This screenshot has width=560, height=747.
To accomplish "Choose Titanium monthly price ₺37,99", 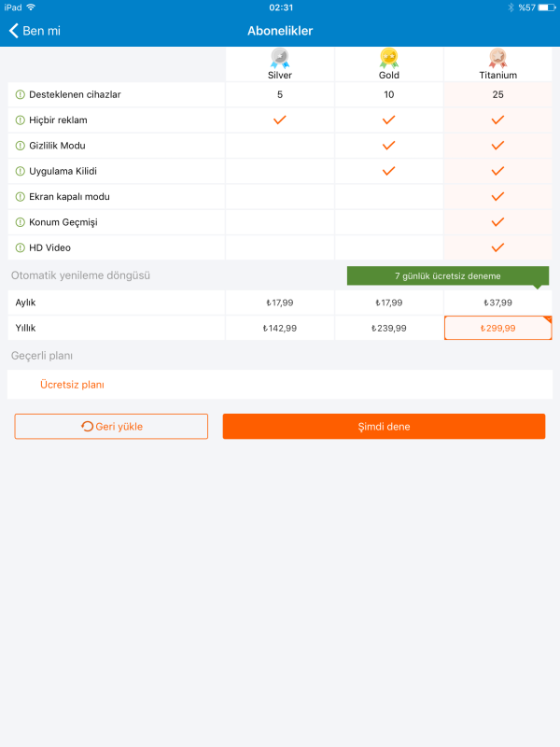I will [497, 303].
